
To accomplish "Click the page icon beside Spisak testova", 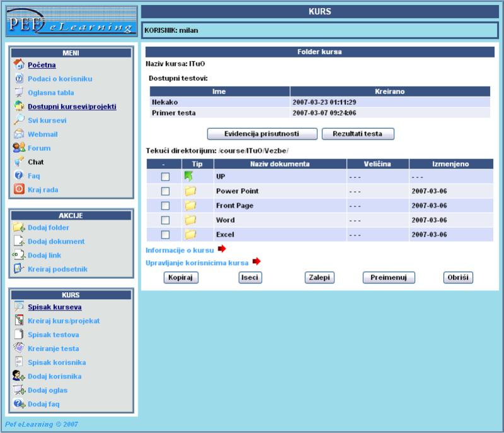I will coord(19,334).
